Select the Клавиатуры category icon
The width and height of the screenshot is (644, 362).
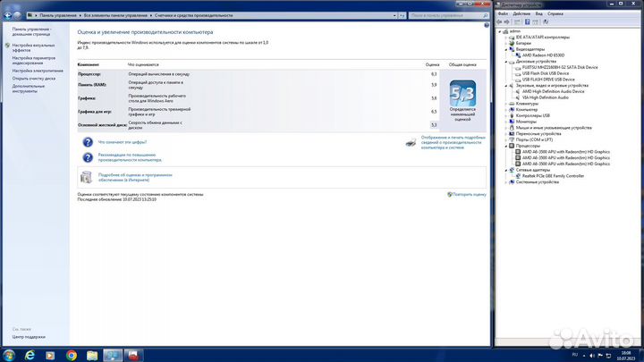512,104
